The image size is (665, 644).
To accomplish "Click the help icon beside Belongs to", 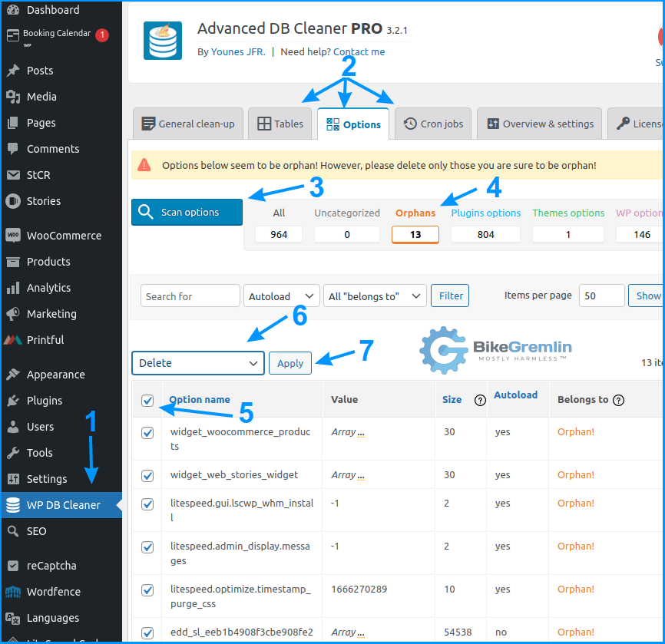I will (619, 400).
